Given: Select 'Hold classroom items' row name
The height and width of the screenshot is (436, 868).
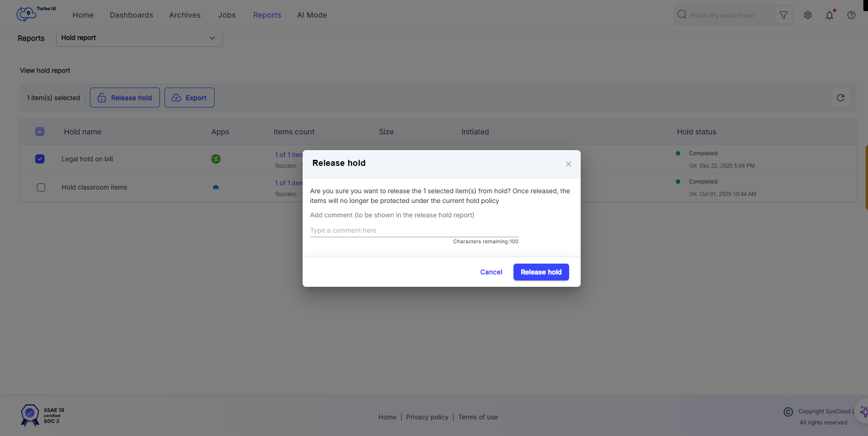Looking at the screenshot, I should coord(94,187).
